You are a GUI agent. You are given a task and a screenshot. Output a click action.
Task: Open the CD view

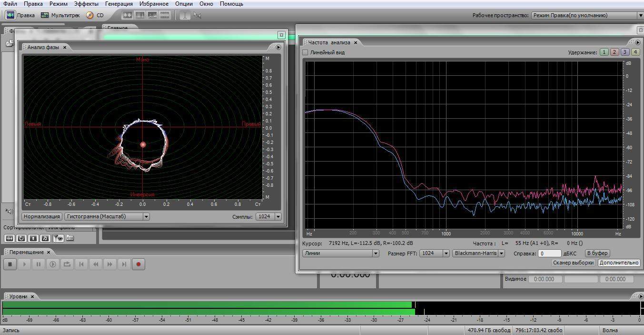tap(95, 15)
